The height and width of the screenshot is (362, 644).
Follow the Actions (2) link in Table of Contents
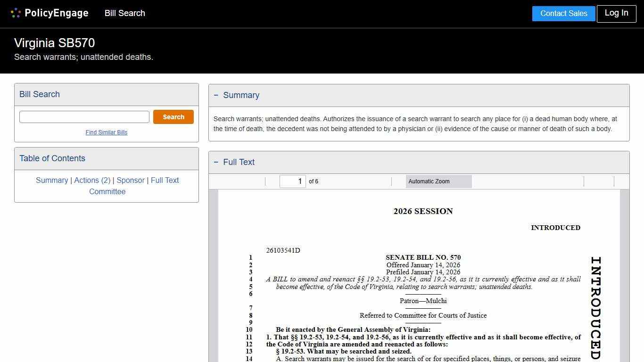pyautogui.click(x=92, y=181)
